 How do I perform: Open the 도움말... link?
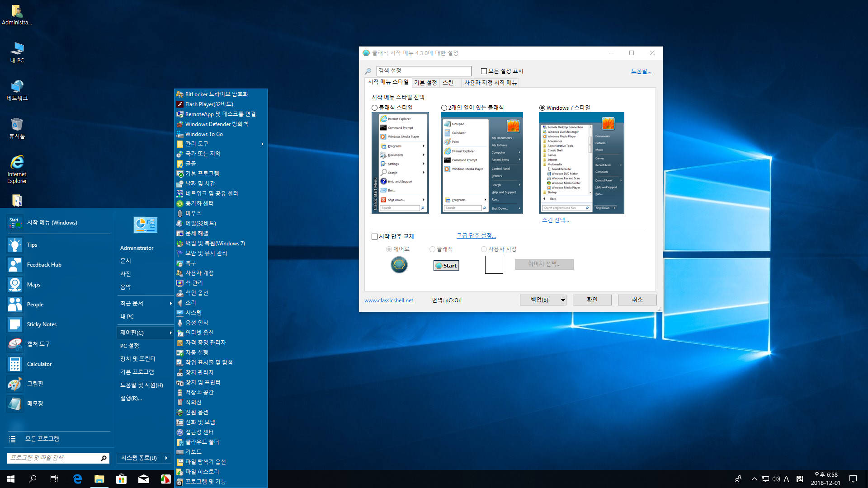click(x=641, y=71)
